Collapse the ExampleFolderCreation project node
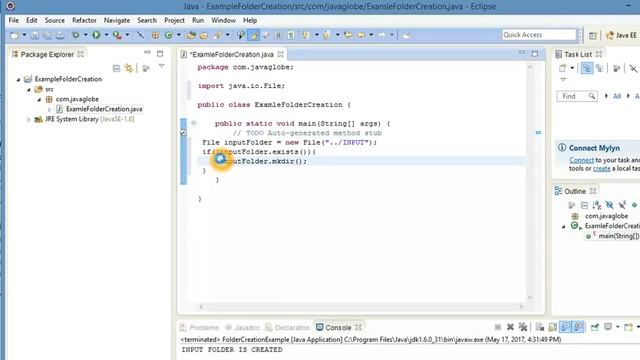 coord(18,79)
